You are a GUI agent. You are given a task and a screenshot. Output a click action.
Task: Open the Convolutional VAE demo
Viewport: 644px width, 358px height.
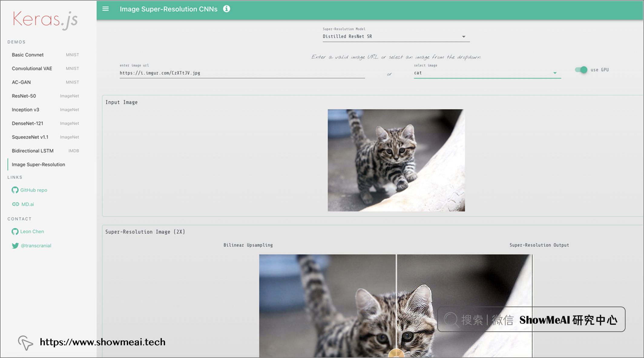pos(45,68)
